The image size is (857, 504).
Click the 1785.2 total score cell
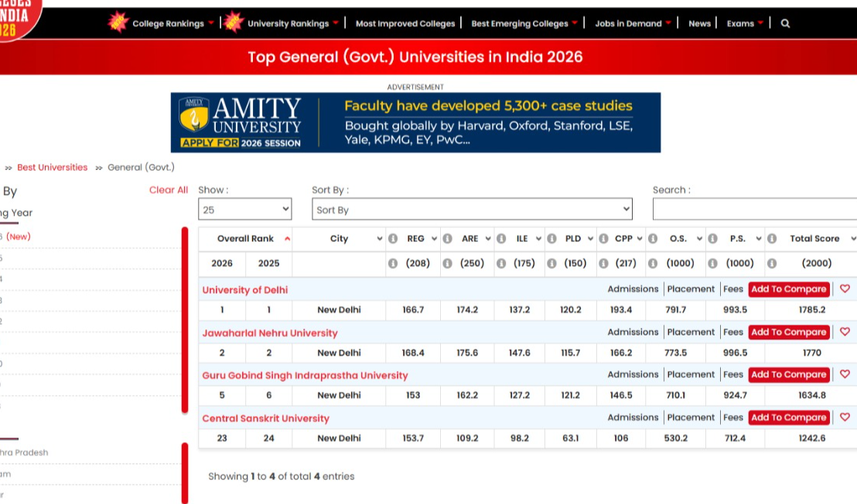[811, 310]
